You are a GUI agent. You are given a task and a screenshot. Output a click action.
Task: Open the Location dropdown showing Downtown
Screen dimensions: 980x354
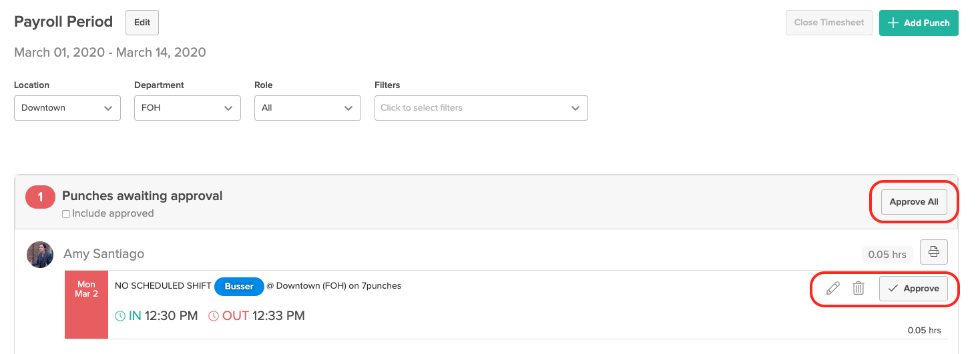67,108
